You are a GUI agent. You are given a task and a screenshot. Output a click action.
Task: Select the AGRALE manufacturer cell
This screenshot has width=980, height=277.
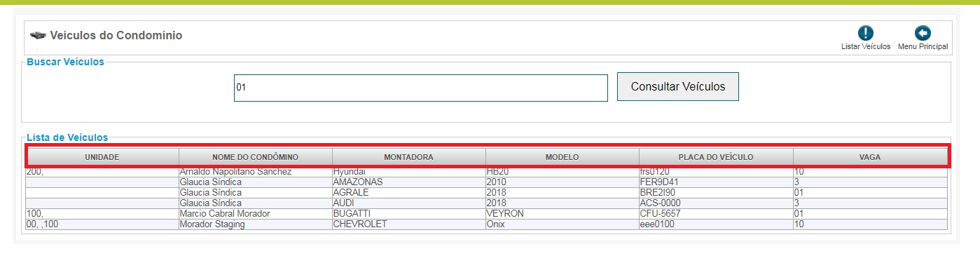coord(408,192)
